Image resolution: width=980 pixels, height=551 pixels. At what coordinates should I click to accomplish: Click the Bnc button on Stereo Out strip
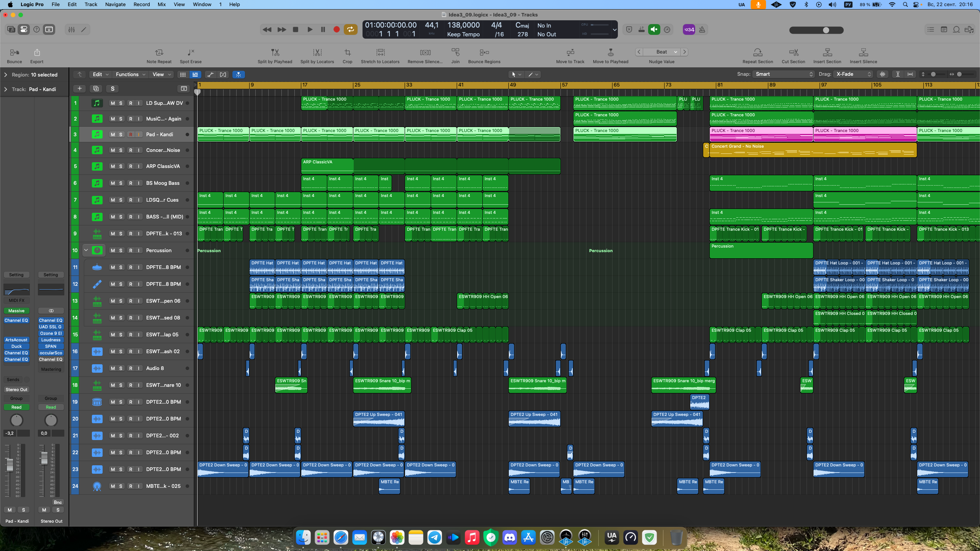click(x=58, y=502)
